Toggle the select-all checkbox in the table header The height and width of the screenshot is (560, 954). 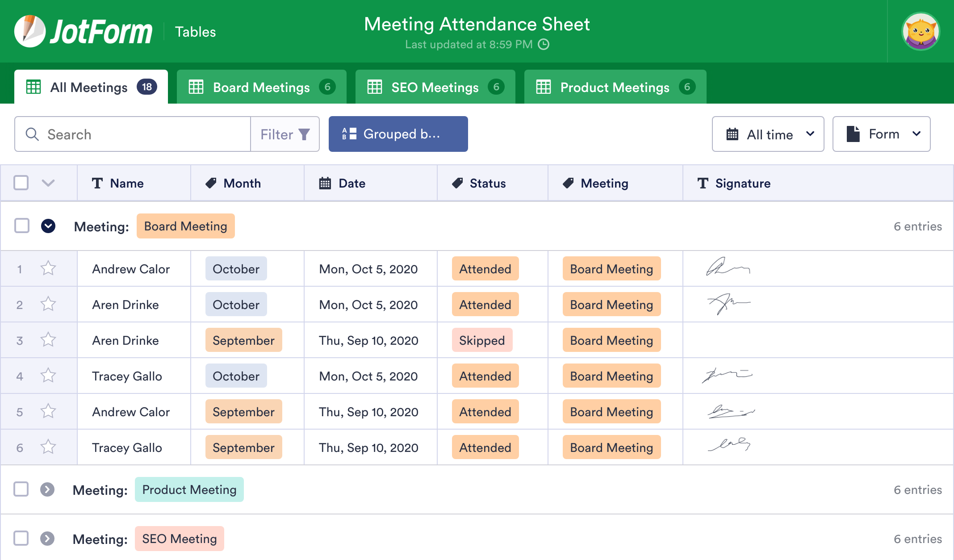pyautogui.click(x=21, y=183)
